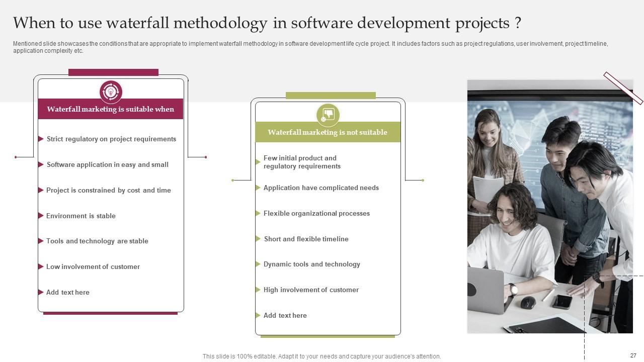
Task: Click the slide title text
Action: tap(267, 23)
